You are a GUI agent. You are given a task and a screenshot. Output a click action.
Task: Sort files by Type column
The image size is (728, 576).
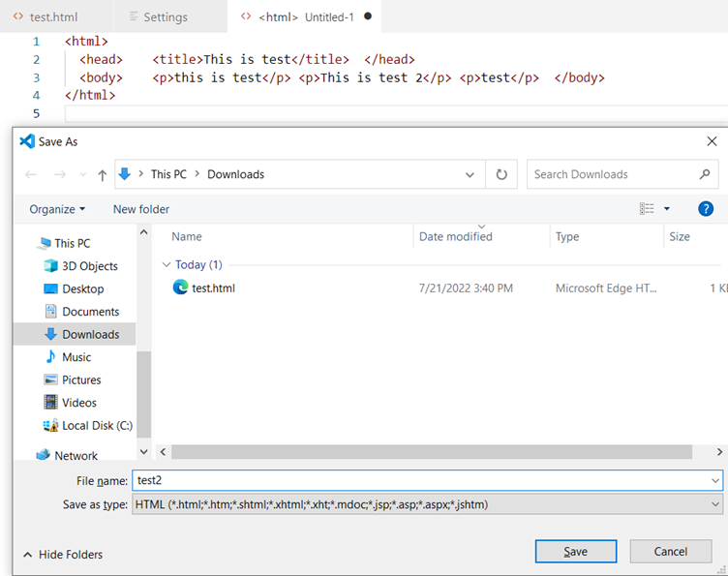click(x=567, y=237)
